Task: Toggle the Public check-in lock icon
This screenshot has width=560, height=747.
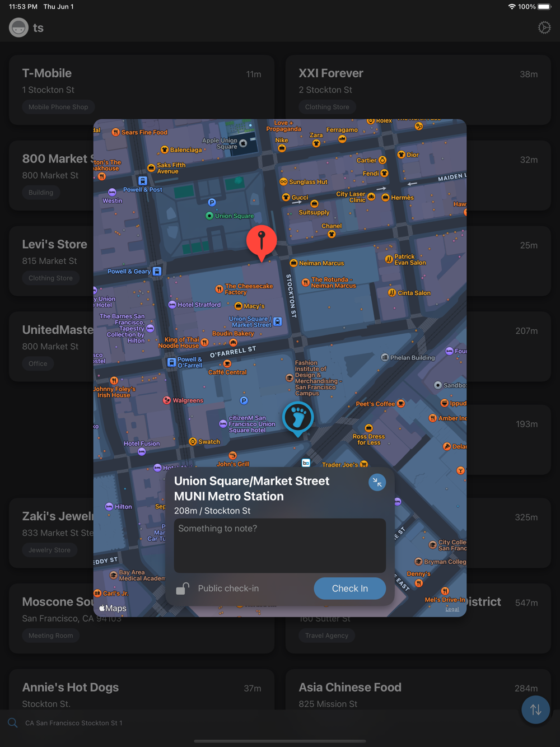Action: pyautogui.click(x=183, y=588)
